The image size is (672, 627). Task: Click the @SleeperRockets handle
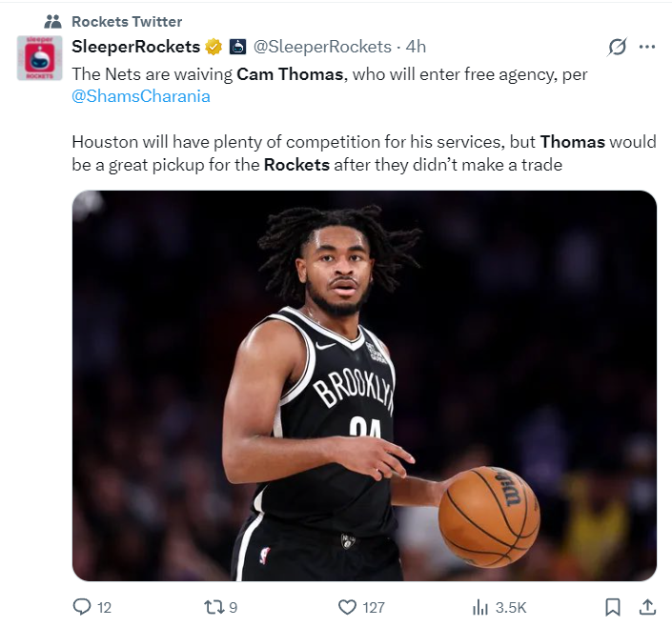[x=322, y=47]
